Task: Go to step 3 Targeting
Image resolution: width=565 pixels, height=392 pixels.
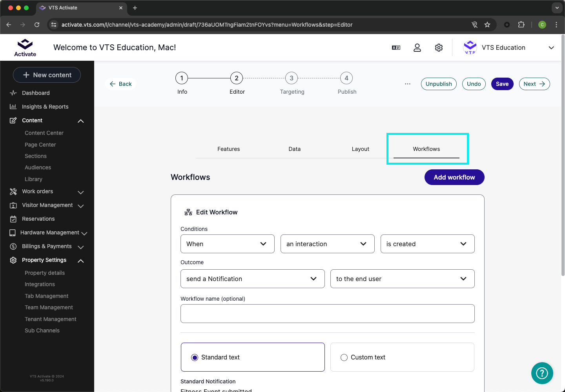Action: (x=292, y=78)
